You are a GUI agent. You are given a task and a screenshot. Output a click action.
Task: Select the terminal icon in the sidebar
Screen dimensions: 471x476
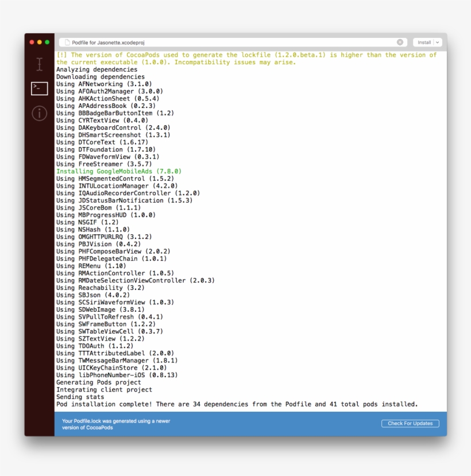39,89
